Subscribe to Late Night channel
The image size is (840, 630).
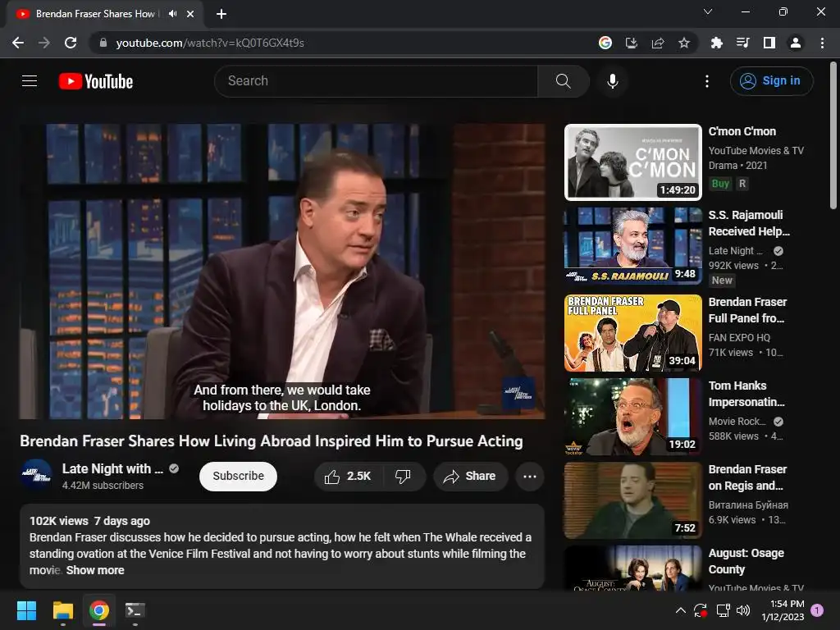[238, 477]
